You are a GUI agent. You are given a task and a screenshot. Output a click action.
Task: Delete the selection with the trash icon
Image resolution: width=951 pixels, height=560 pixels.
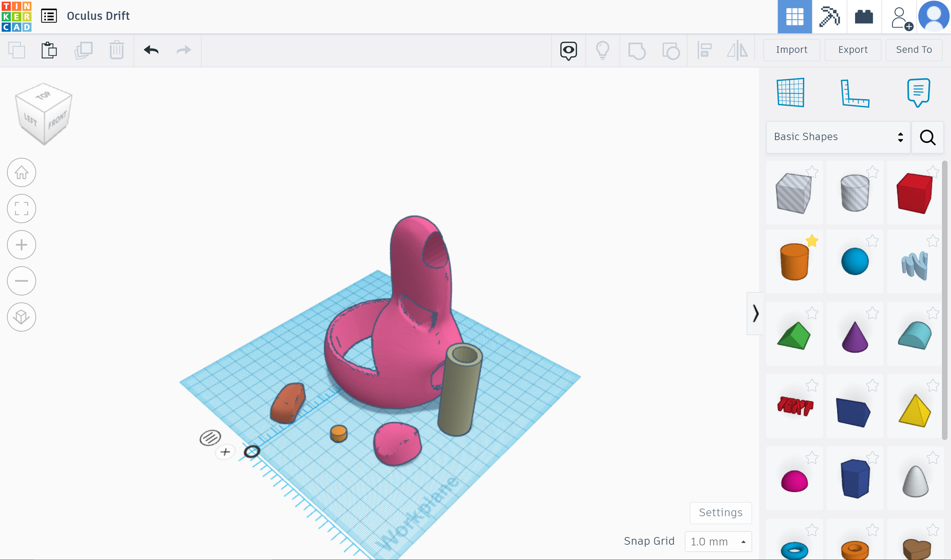(116, 49)
